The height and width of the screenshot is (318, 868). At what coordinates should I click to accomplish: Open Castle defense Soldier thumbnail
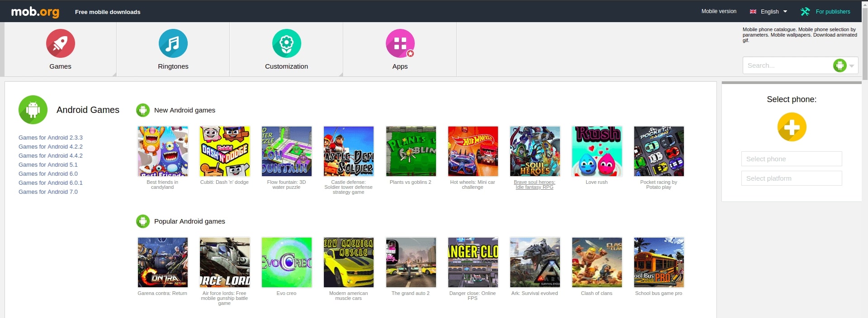[x=349, y=151]
